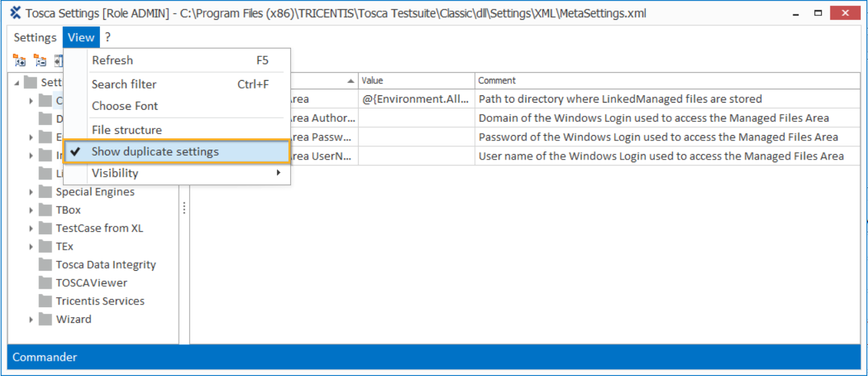The image size is (868, 376).
Task: Choose Refresh from the View menu
Action: pyautogui.click(x=112, y=60)
